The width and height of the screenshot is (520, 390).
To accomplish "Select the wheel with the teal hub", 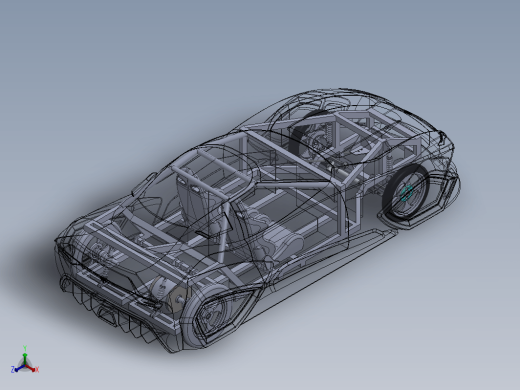I will click(406, 194).
